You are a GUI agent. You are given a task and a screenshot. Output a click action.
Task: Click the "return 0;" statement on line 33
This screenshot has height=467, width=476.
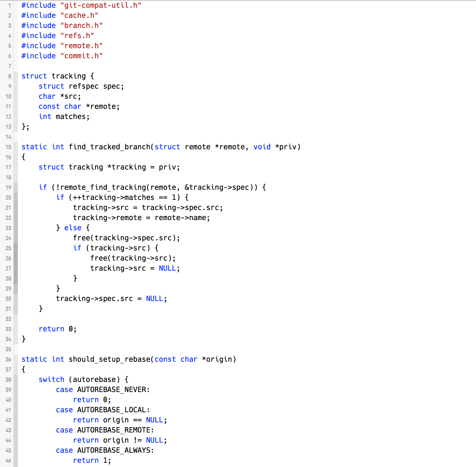(58, 329)
